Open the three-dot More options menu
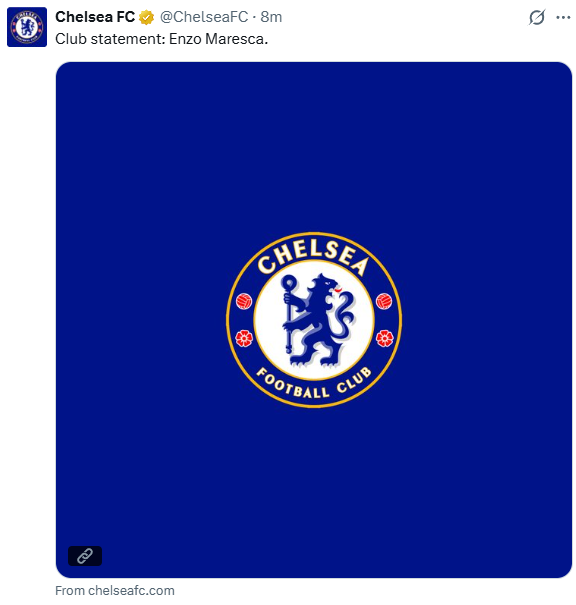Screen dimensions: 576x605 (563, 17)
